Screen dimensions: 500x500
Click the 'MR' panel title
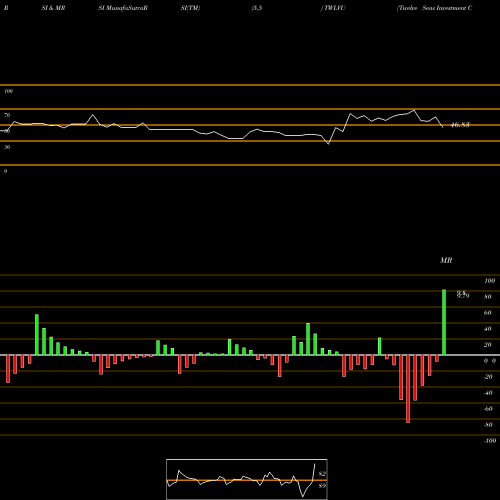pos(446,260)
